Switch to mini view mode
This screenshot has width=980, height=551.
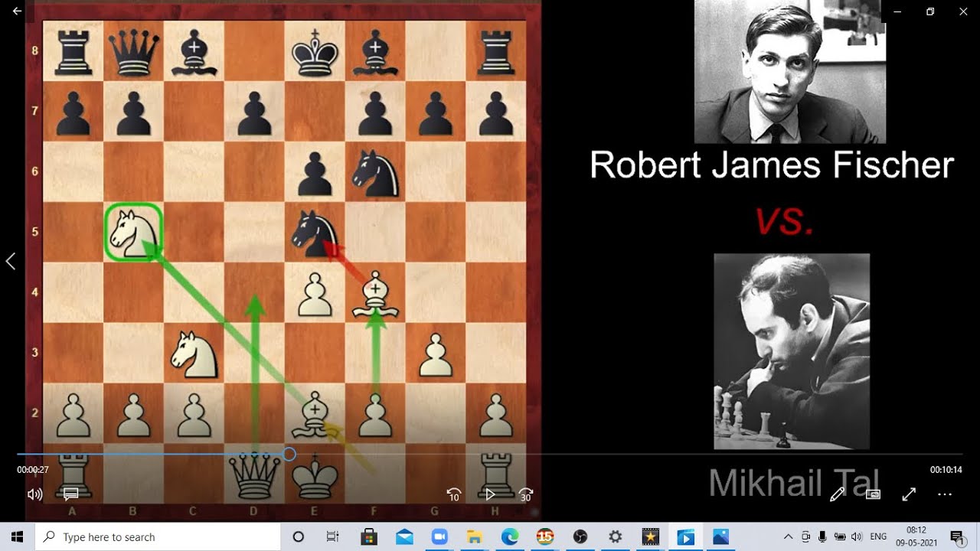(x=873, y=494)
